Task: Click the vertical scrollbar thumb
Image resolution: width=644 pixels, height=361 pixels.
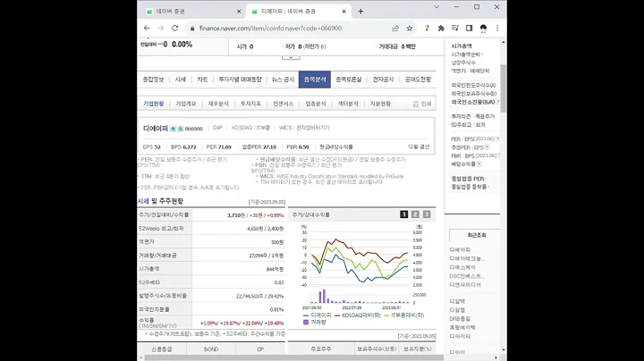Action: click(x=503, y=88)
